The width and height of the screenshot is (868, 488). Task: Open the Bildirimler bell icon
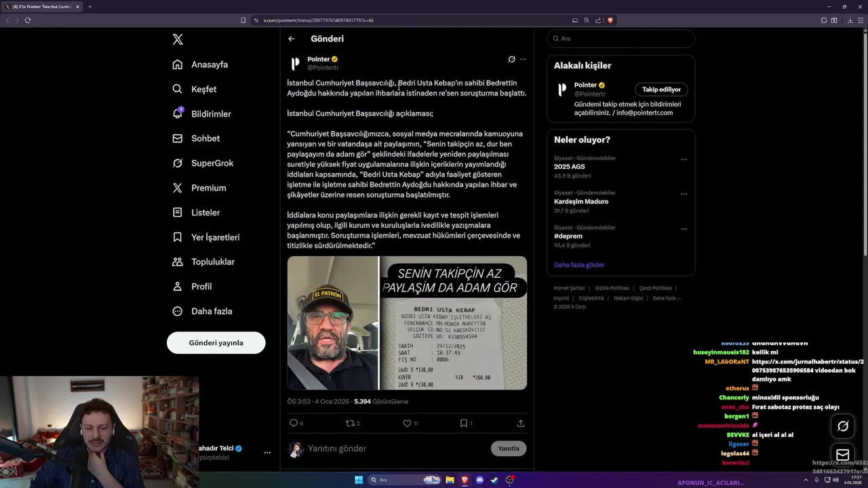point(178,114)
